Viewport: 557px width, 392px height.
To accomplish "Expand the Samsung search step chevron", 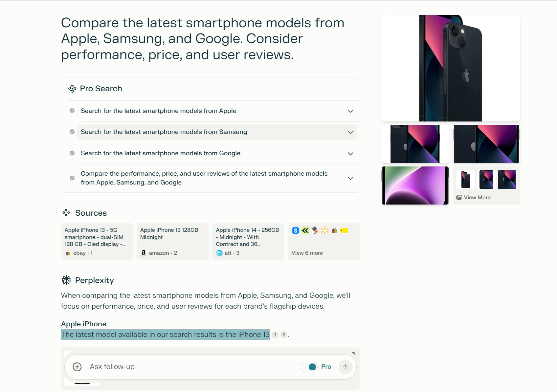I will coord(350,132).
